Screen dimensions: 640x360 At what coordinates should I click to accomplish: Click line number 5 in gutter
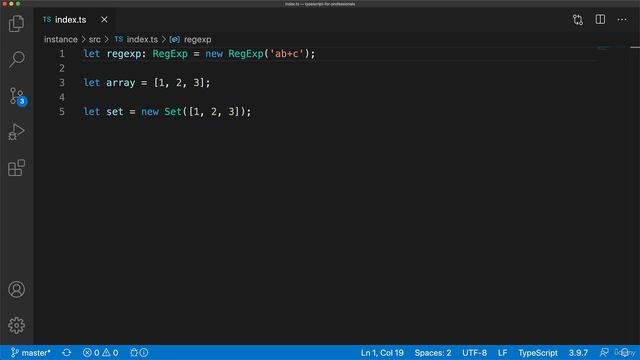click(62, 112)
